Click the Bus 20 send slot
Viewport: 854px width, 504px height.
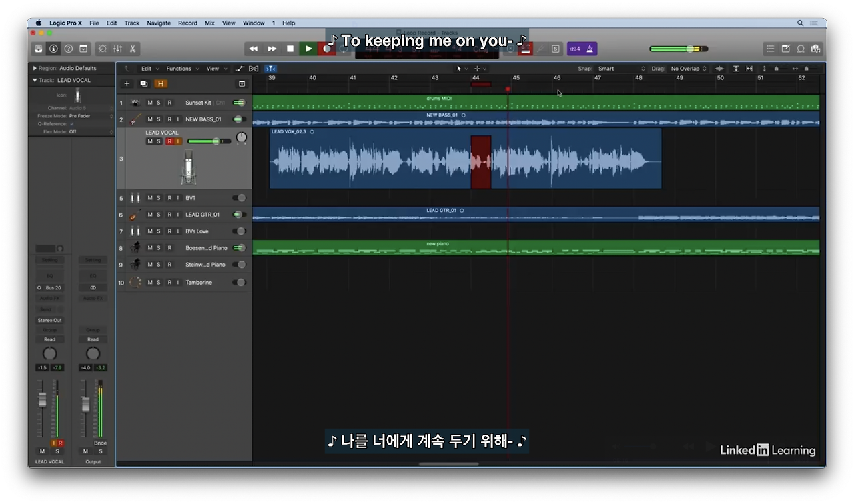click(x=49, y=288)
